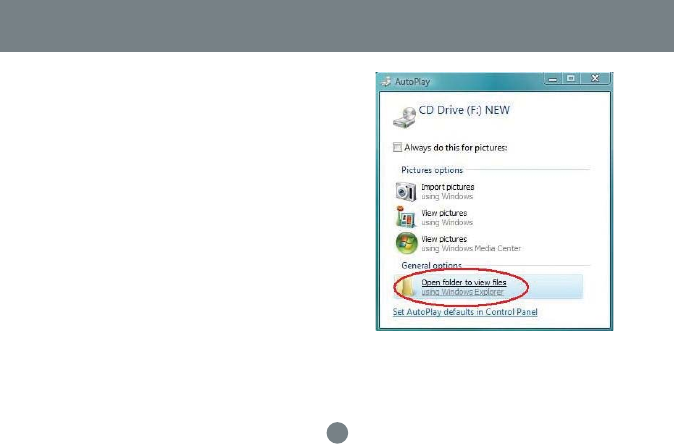Tick the Always do this for pictures checkbox
Viewport: 674px width, 444px height.
coord(397,147)
